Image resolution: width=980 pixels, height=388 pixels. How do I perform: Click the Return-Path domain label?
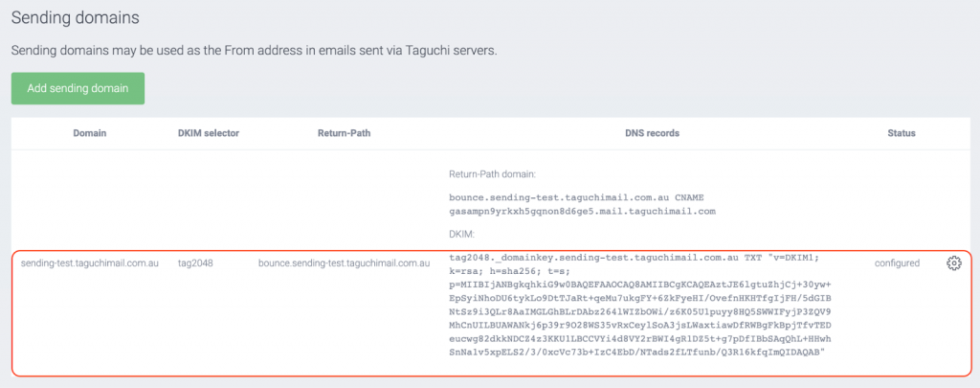pos(493,174)
